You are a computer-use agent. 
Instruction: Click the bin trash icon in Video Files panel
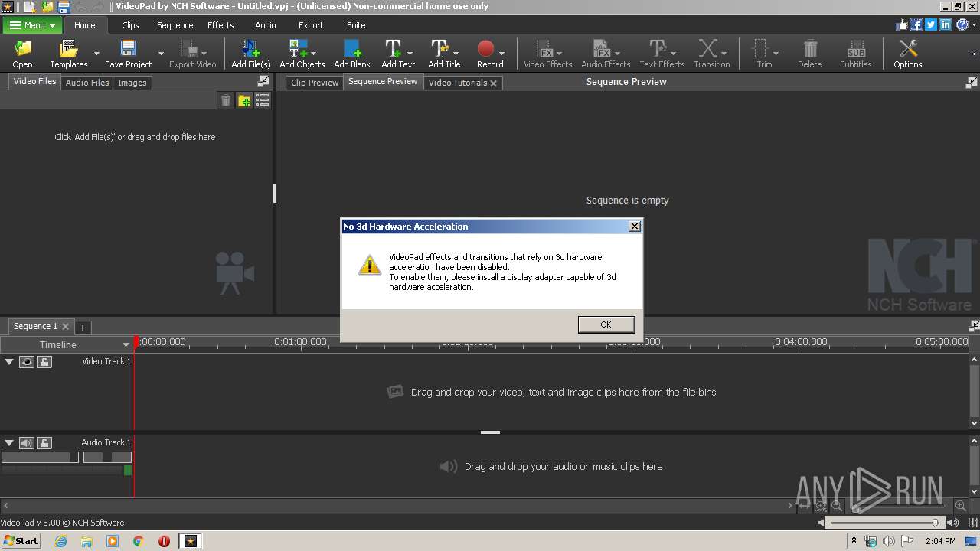(x=226, y=100)
